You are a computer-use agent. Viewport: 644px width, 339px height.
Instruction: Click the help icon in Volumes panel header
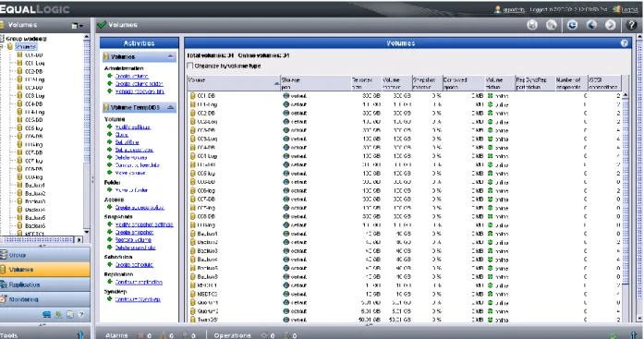pos(625,43)
